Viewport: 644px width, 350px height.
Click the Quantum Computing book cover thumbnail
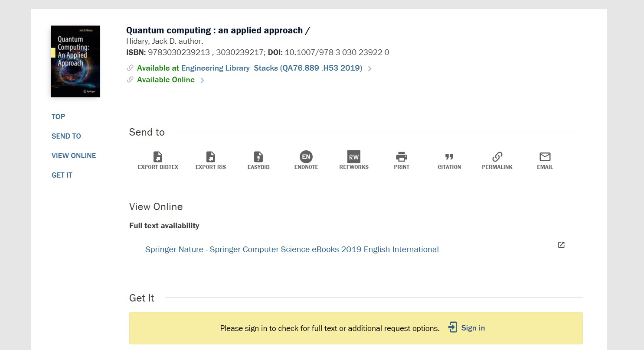point(75,61)
